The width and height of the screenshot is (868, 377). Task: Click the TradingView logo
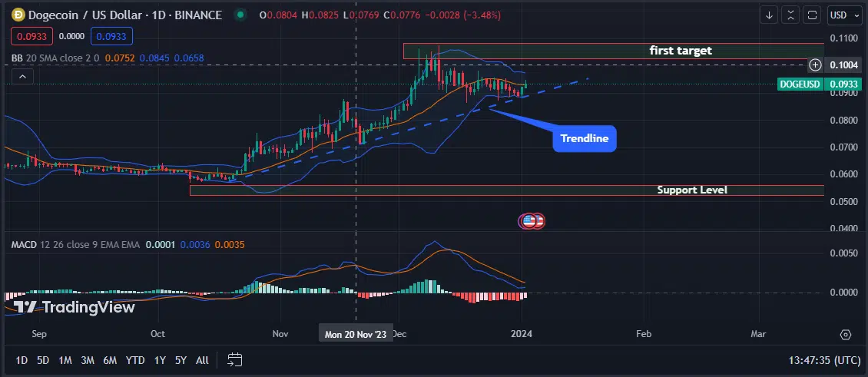[74, 307]
